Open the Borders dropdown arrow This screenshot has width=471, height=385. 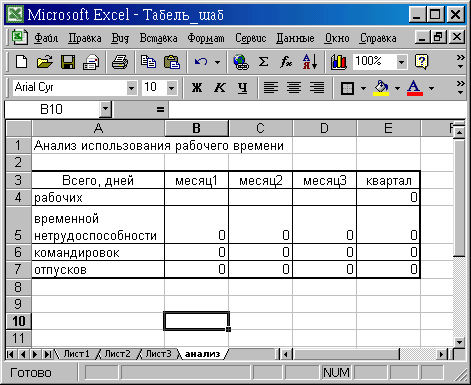[x=363, y=88]
